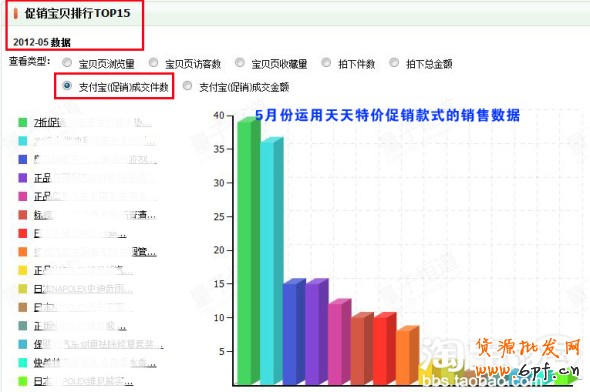Click the 促销宝贝排行TOP15 section heading
The height and width of the screenshot is (392, 590).
point(77,14)
